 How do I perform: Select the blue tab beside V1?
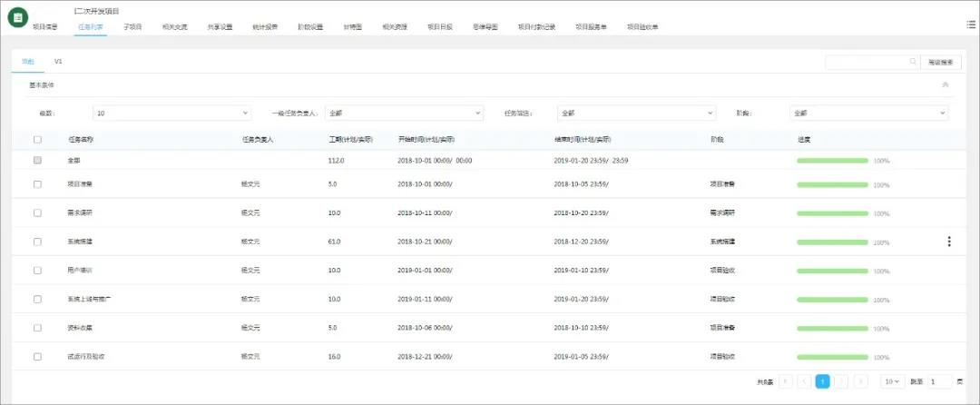27,62
